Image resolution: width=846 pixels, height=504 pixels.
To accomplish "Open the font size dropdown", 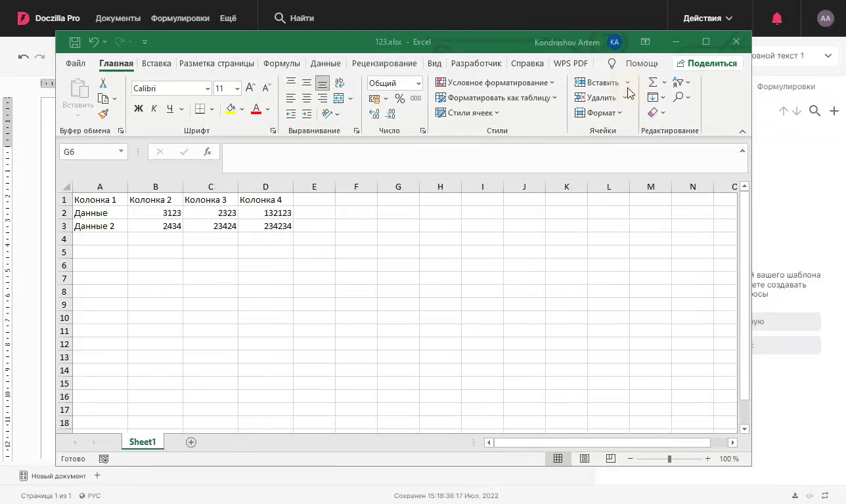I will point(237,89).
